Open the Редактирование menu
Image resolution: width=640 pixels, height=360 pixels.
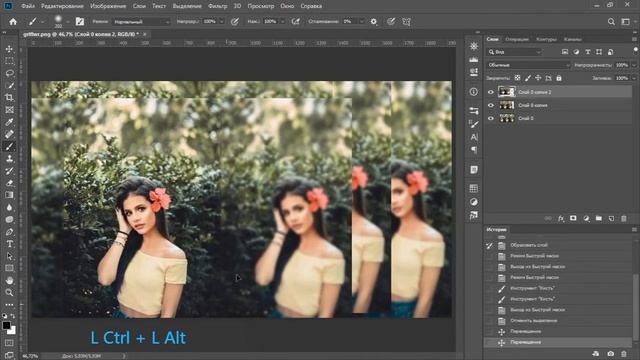pos(62,6)
